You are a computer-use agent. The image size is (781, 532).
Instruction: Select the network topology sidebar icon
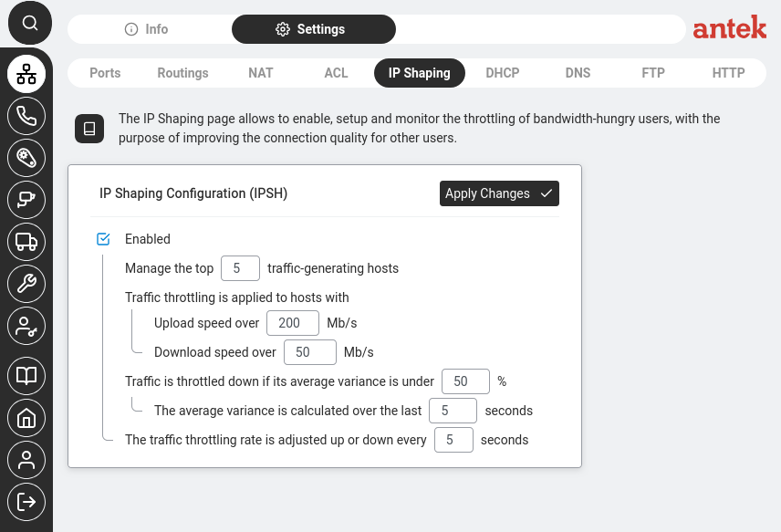[26, 74]
